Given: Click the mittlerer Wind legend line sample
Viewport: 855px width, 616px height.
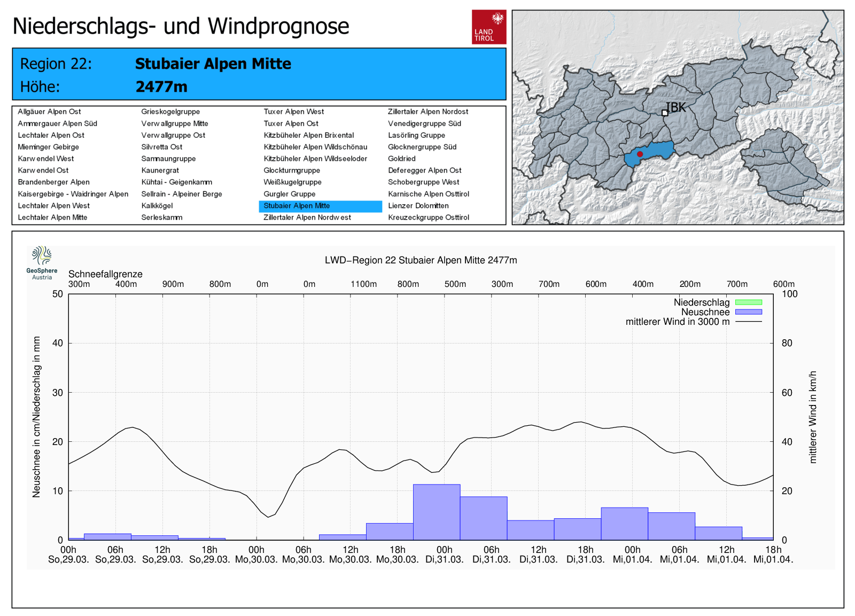Looking at the screenshot, I should pos(748,322).
